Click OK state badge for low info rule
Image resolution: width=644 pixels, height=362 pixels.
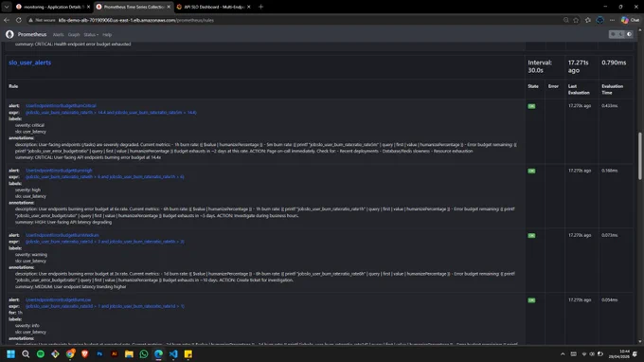(531, 300)
